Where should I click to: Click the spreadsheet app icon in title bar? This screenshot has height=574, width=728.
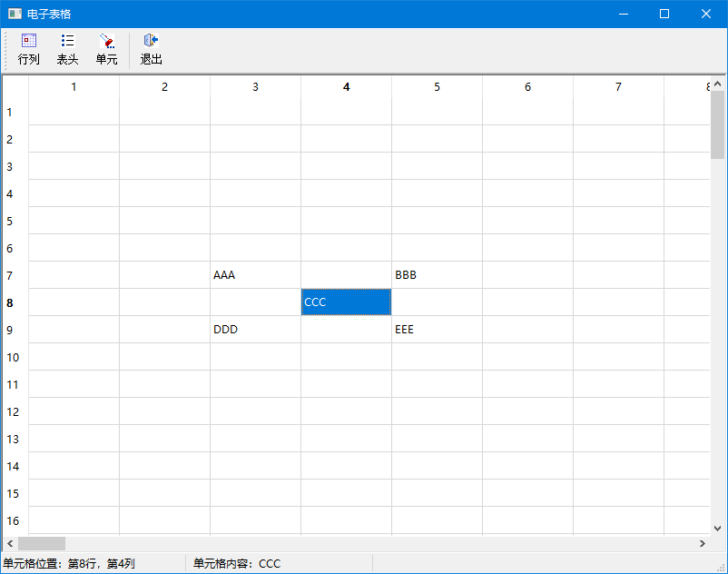(15, 14)
